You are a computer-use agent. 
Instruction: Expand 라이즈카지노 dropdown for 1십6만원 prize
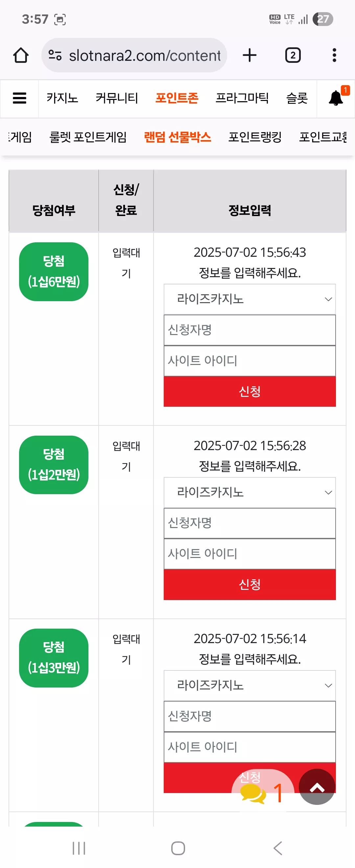[249, 299]
